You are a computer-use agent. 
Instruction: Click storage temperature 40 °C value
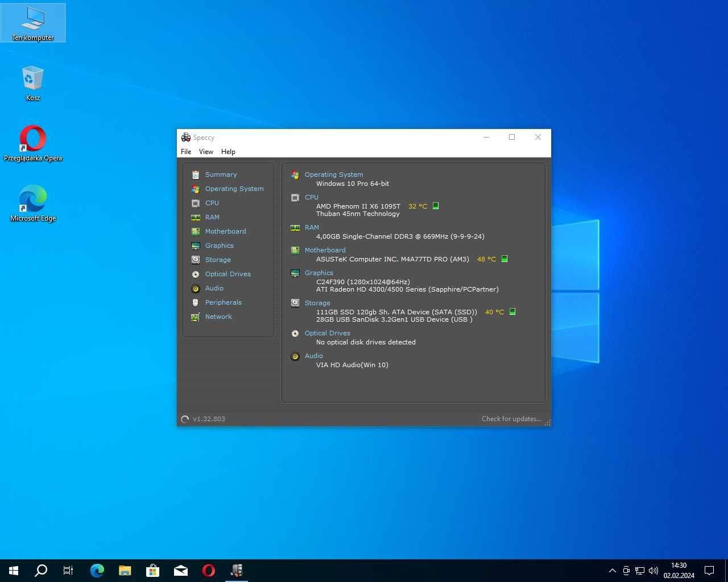[494, 312]
